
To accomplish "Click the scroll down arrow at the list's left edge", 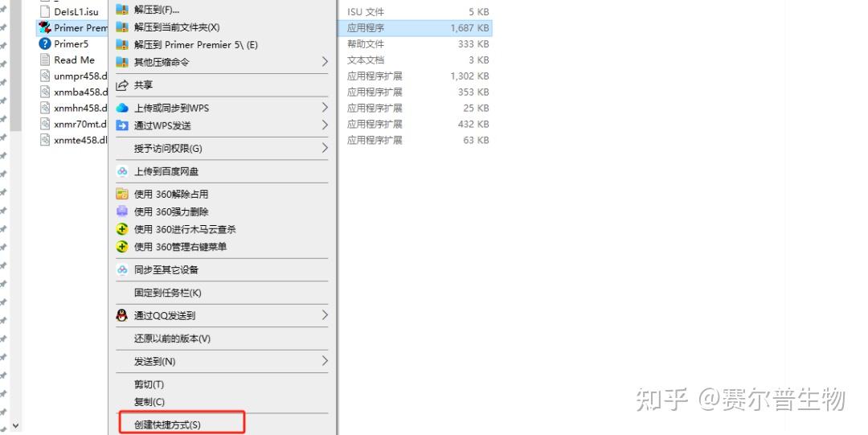I will coord(15,425).
